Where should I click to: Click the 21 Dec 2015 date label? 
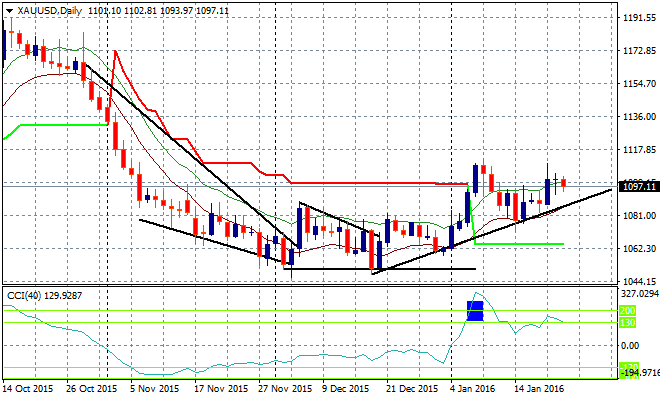point(412,388)
